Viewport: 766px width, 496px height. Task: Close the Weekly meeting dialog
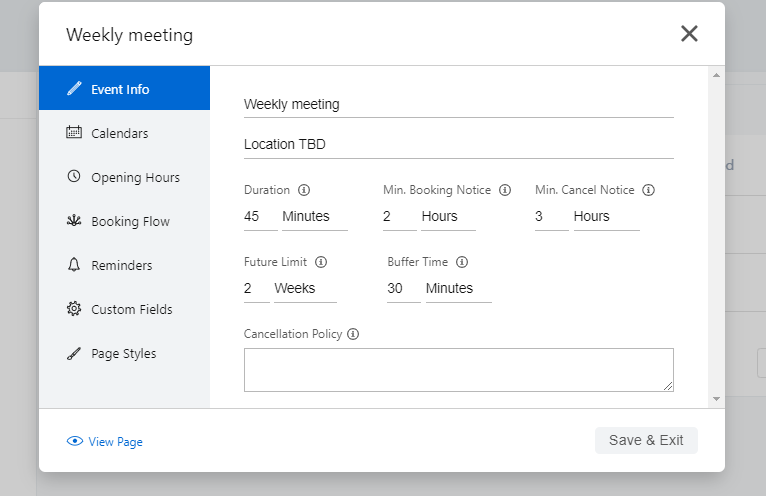(x=689, y=34)
